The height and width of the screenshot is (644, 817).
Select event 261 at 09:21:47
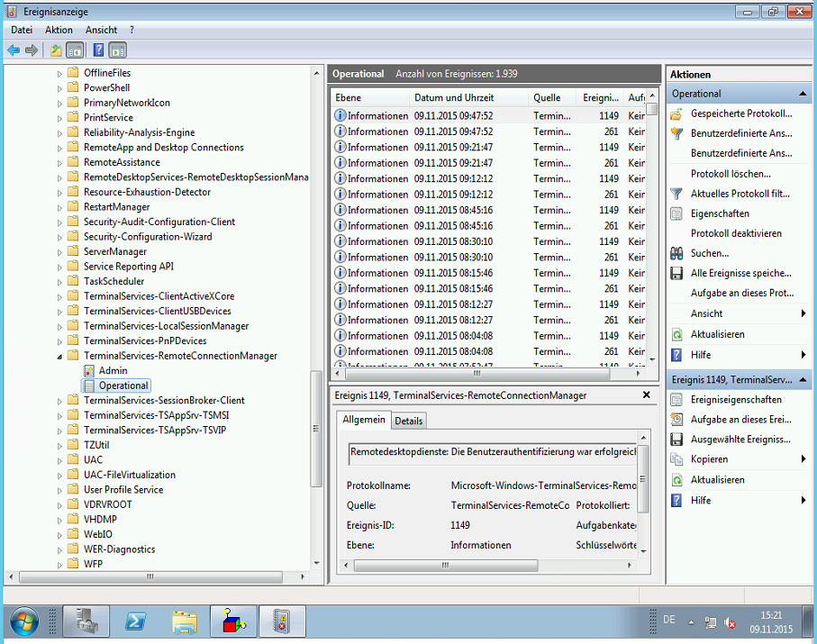(x=488, y=163)
